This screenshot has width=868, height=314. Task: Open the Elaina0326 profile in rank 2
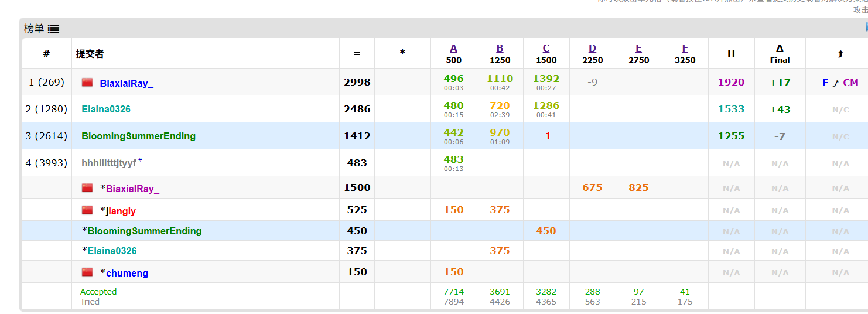[x=106, y=109]
